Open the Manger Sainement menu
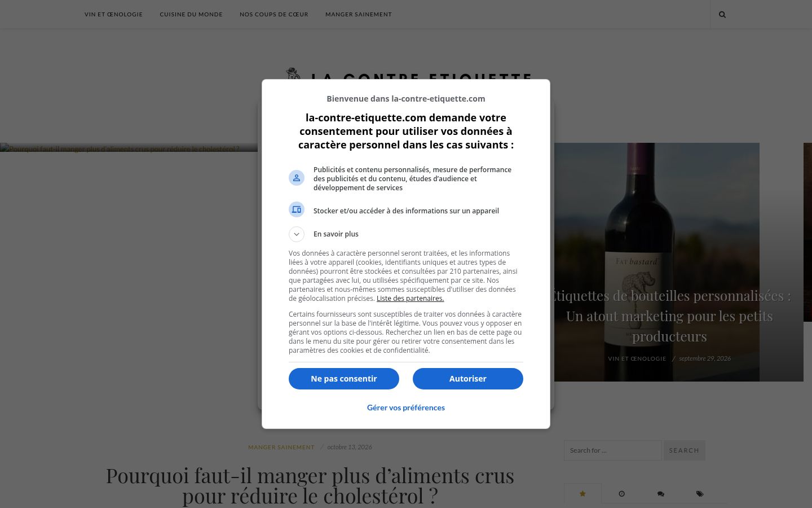 coord(359,14)
